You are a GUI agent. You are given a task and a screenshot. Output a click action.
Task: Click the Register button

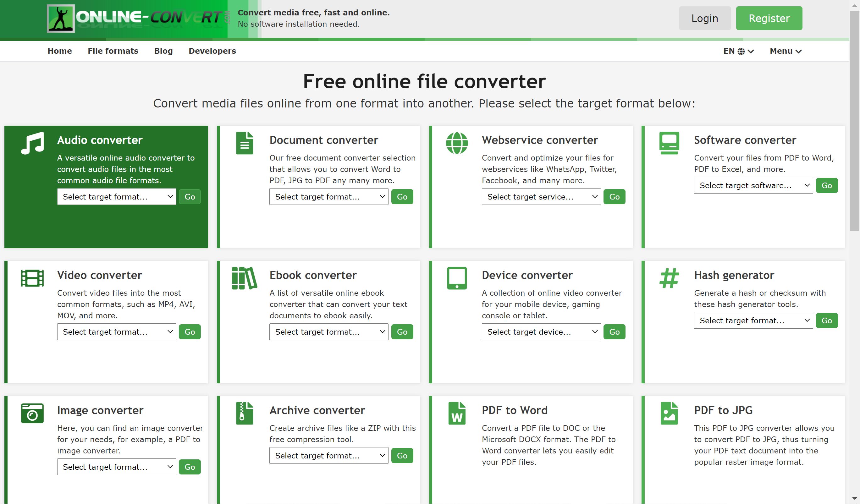point(769,18)
